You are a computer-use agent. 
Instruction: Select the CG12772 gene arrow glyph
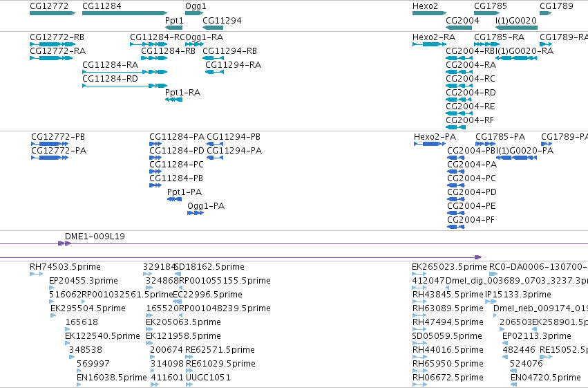(x=53, y=13)
